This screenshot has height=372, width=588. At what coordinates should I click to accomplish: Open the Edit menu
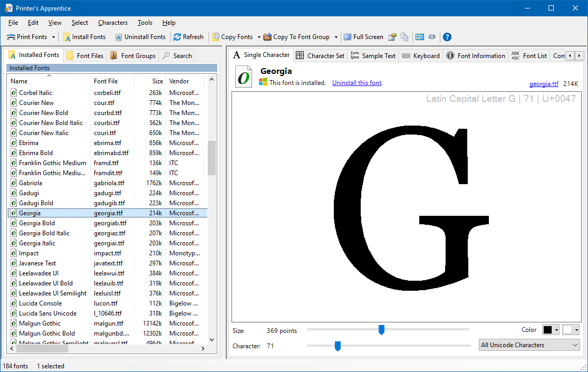tap(33, 23)
